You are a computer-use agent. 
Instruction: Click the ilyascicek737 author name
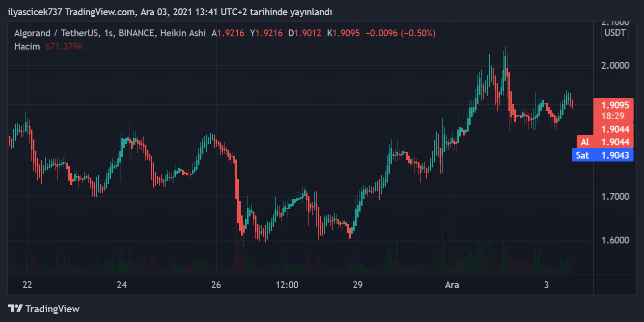click(x=35, y=12)
